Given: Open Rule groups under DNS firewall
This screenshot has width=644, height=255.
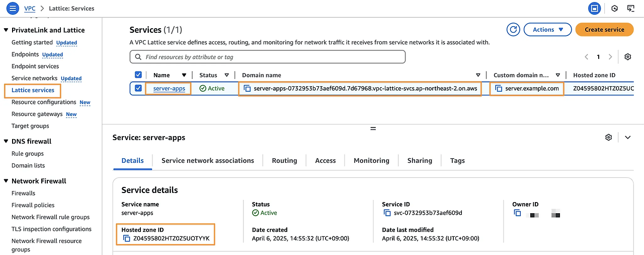Looking at the screenshot, I should click(x=28, y=154).
